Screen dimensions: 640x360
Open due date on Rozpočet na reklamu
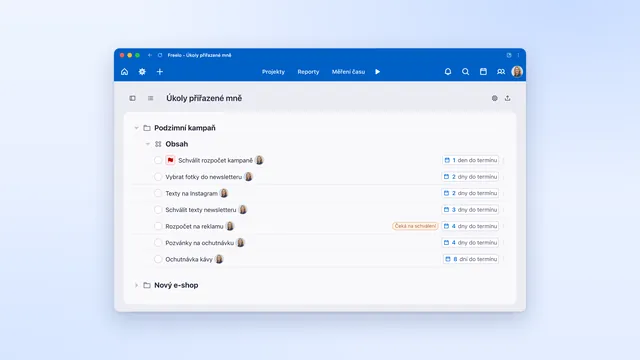(x=470, y=226)
